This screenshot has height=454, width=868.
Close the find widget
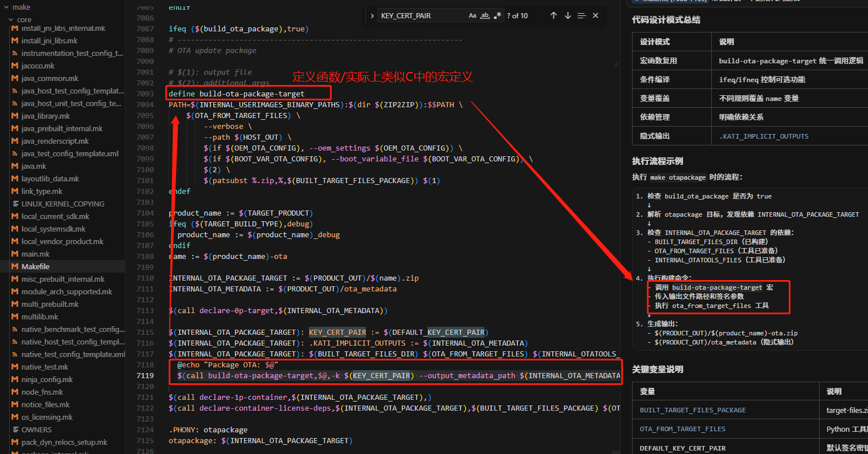tap(596, 15)
